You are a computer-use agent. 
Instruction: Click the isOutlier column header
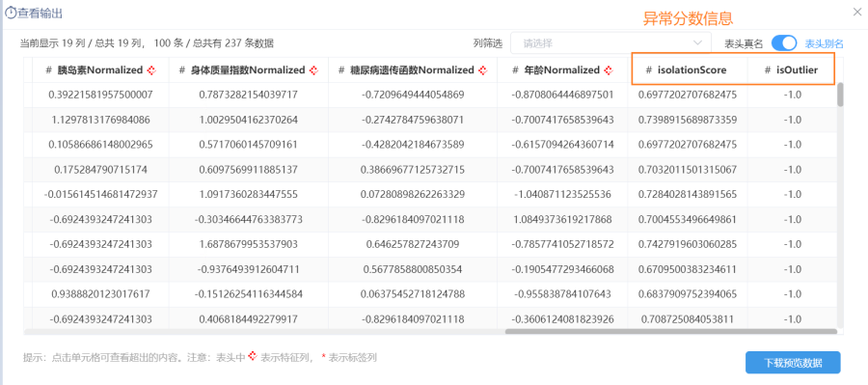(x=791, y=70)
